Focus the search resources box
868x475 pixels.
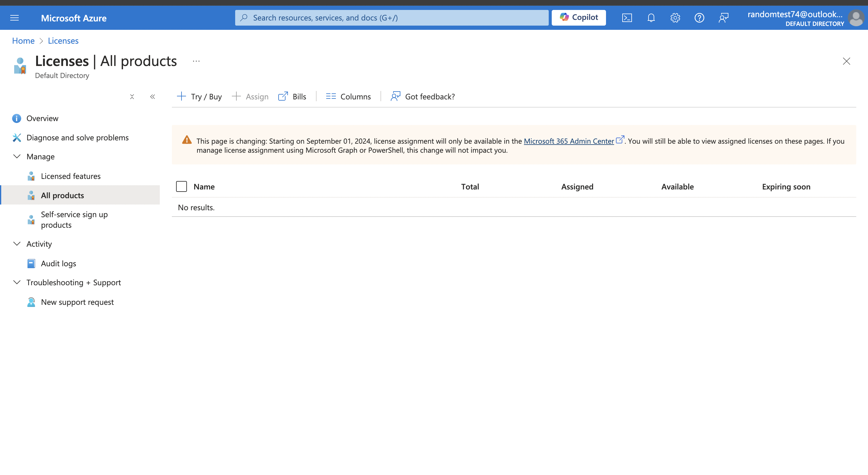click(392, 17)
